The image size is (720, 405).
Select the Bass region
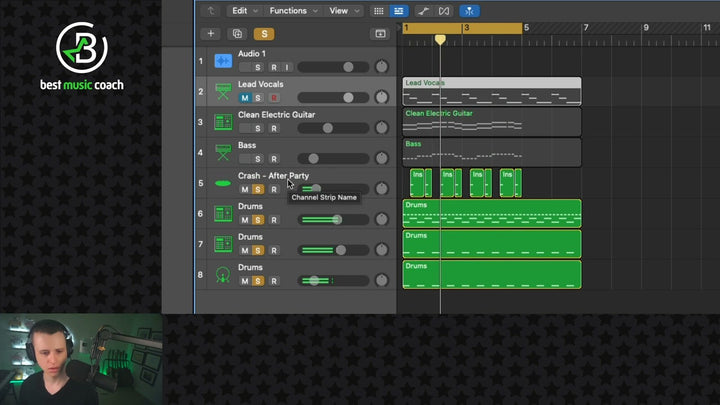(x=492, y=152)
